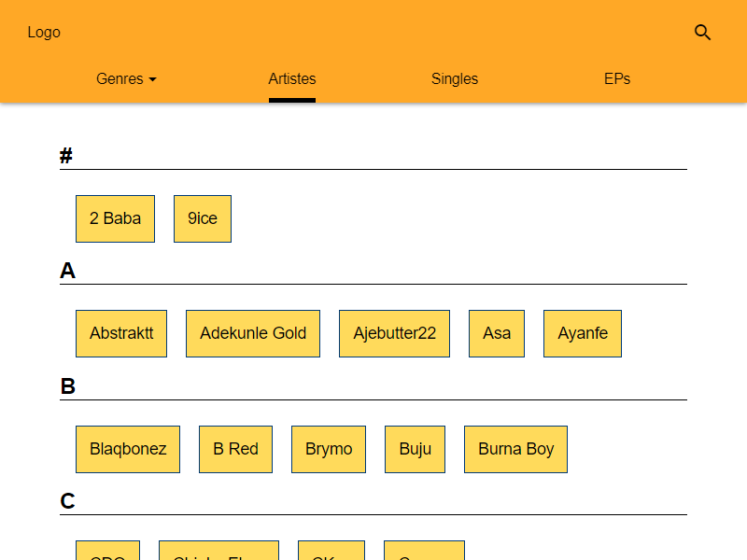
Task: Click the Buju artist button
Action: 415,449
